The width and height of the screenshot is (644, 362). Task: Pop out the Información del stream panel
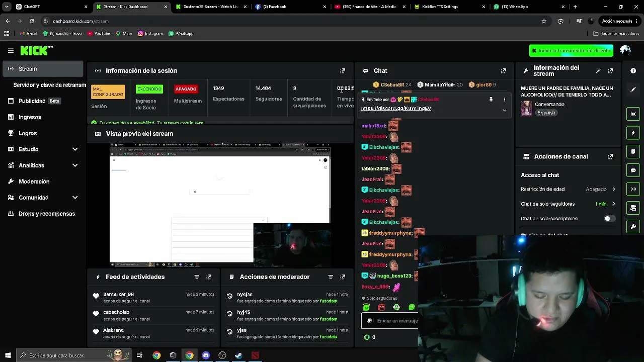(x=610, y=71)
